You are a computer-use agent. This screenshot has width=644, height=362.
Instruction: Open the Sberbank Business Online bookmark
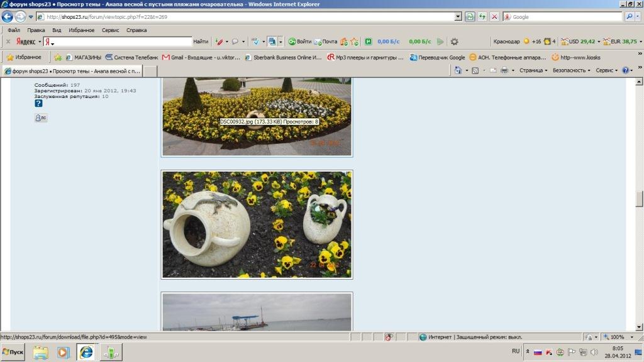(284, 57)
